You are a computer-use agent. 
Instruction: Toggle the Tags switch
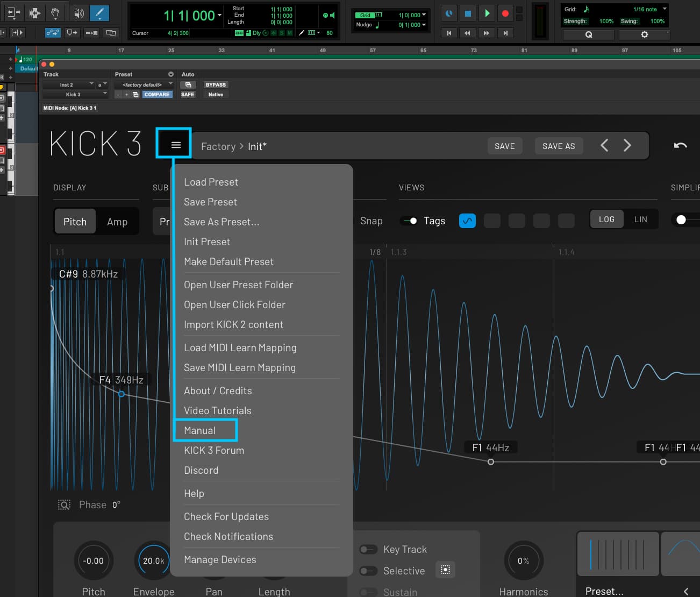coord(410,221)
